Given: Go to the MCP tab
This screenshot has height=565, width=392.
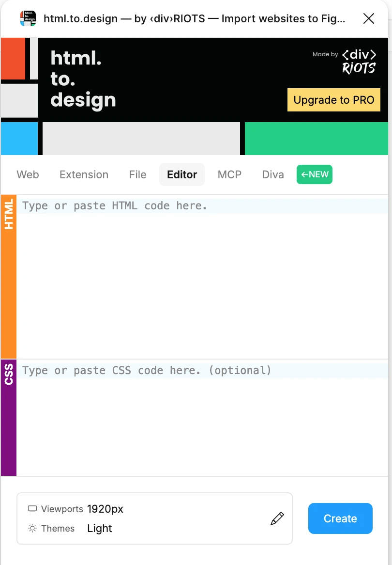Looking at the screenshot, I should (229, 174).
